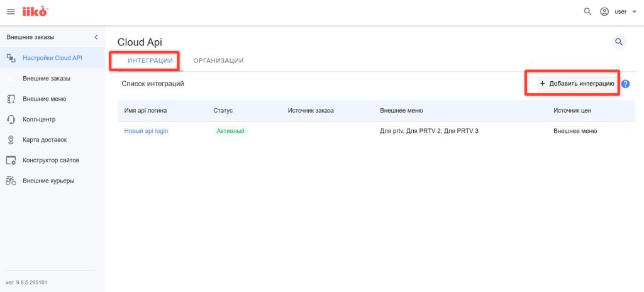Open the Новый api login link
This screenshot has height=292, width=644.
click(x=146, y=131)
